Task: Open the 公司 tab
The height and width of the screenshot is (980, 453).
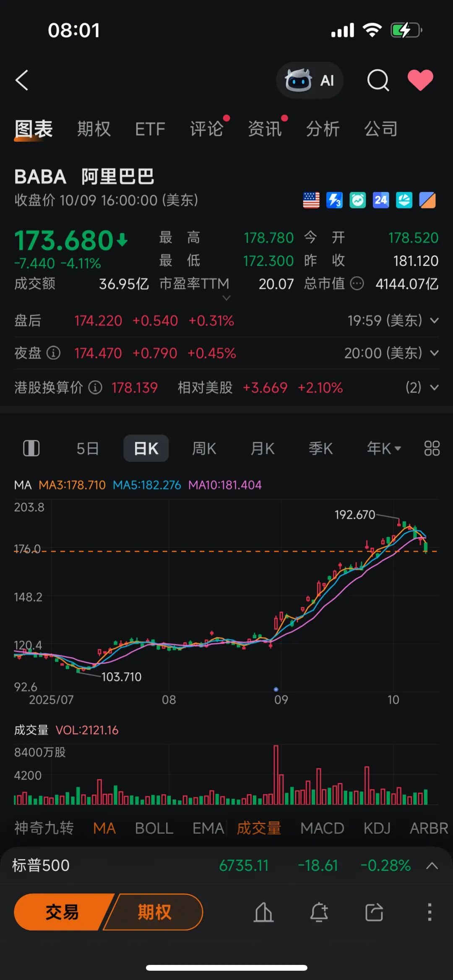Action: click(x=381, y=129)
